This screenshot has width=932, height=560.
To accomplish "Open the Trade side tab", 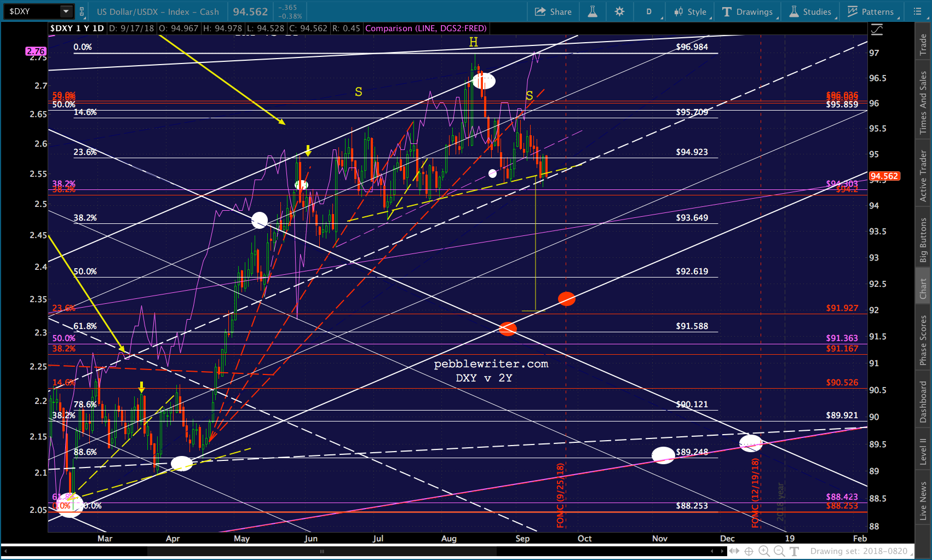I will click(x=923, y=45).
